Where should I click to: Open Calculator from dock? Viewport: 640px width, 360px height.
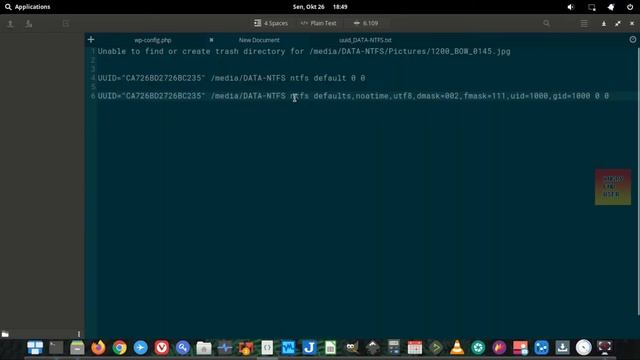(393, 348)
